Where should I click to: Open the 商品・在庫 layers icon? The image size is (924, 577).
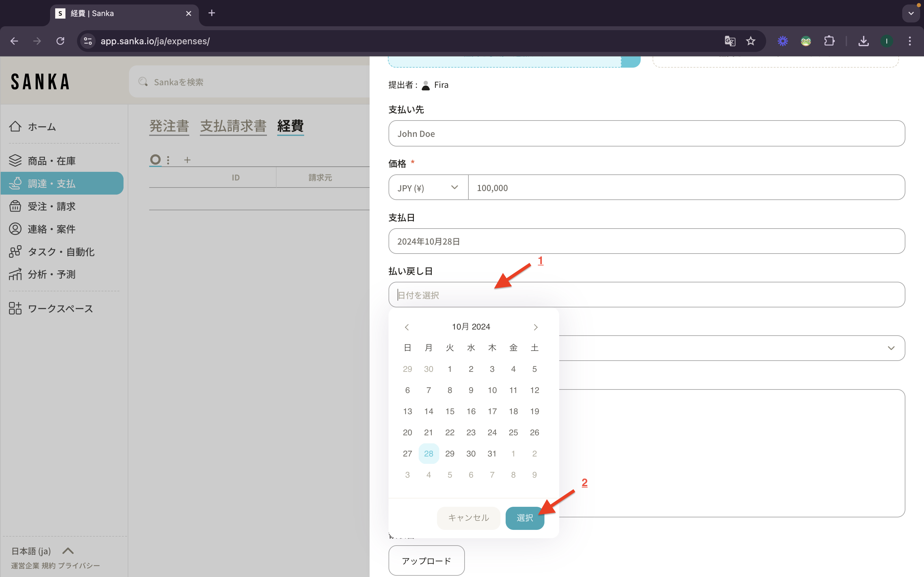[15, 161]
